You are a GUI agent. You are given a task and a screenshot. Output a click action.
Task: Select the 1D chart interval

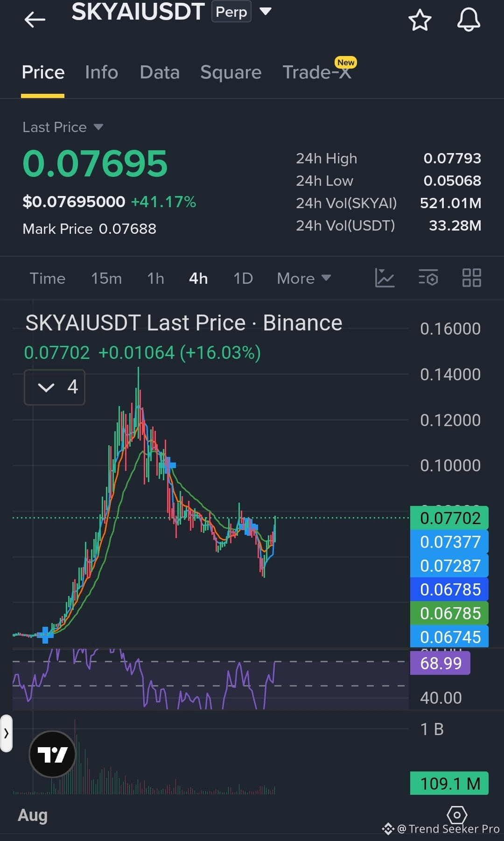tap(243, 278)
